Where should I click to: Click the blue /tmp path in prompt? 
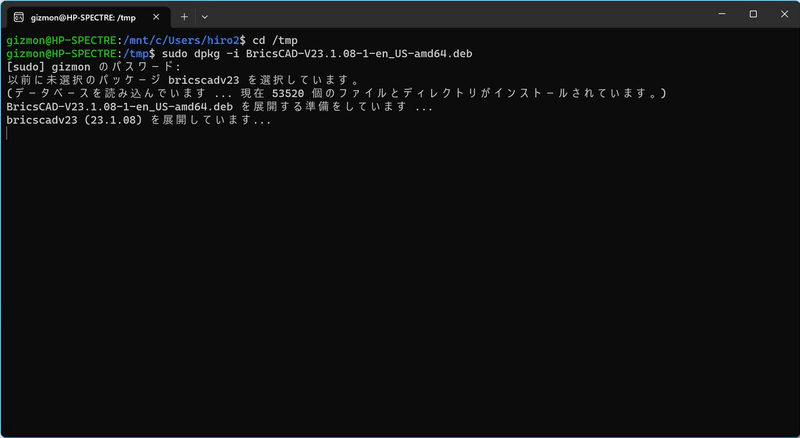136,54
